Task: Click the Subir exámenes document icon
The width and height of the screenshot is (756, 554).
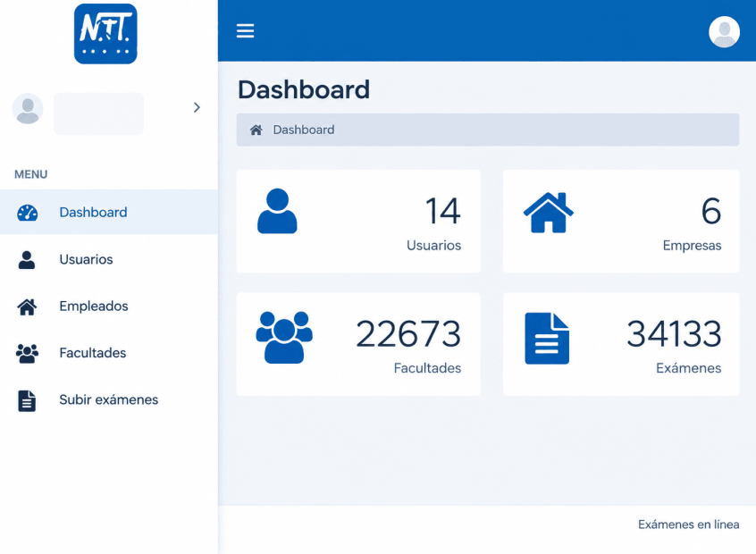Action: 27,400
